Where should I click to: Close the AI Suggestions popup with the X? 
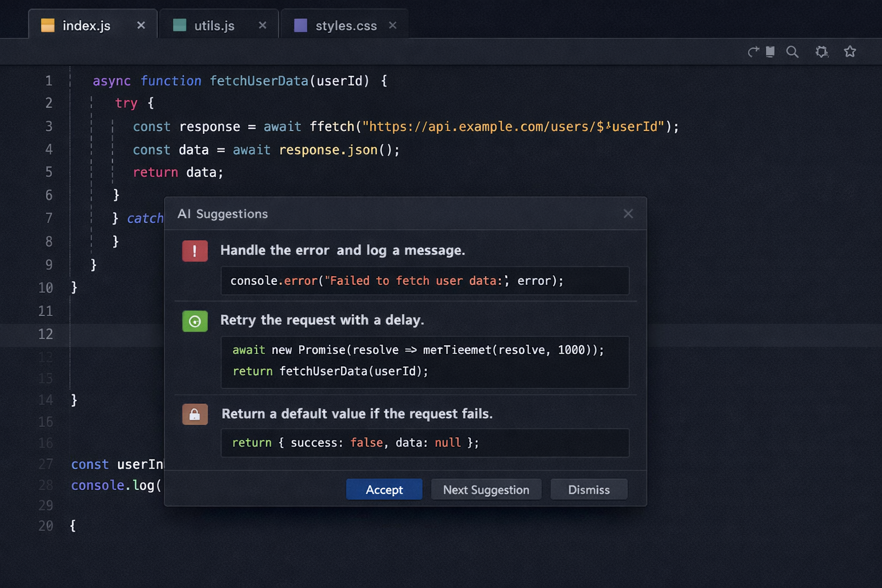[628, 214]
